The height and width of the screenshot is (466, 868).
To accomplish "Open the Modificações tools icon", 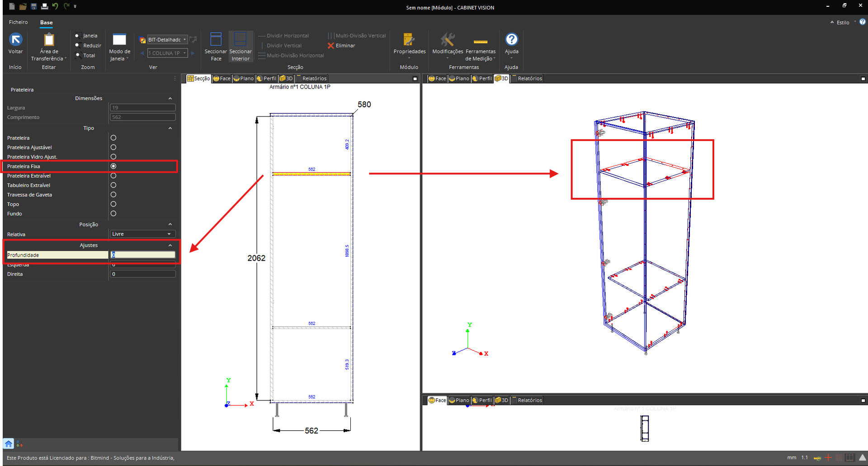I will tap(447, 39).
